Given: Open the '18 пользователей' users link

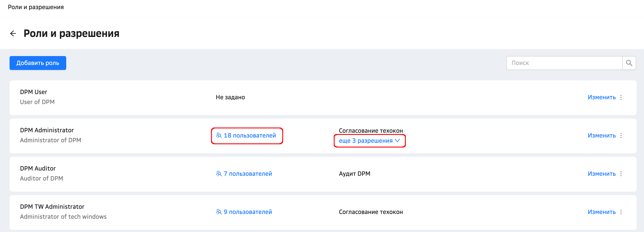Looking at the screenshot, I should click(x=250, y=136).
